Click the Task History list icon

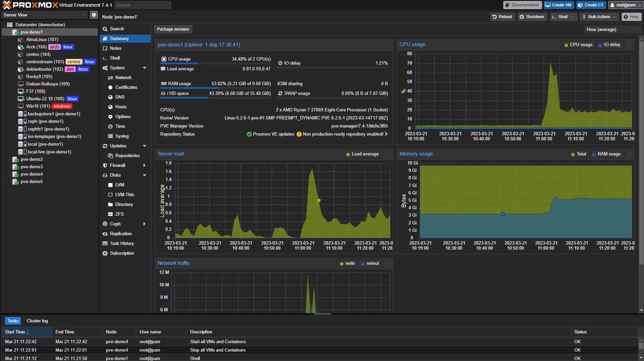(105, 243)
